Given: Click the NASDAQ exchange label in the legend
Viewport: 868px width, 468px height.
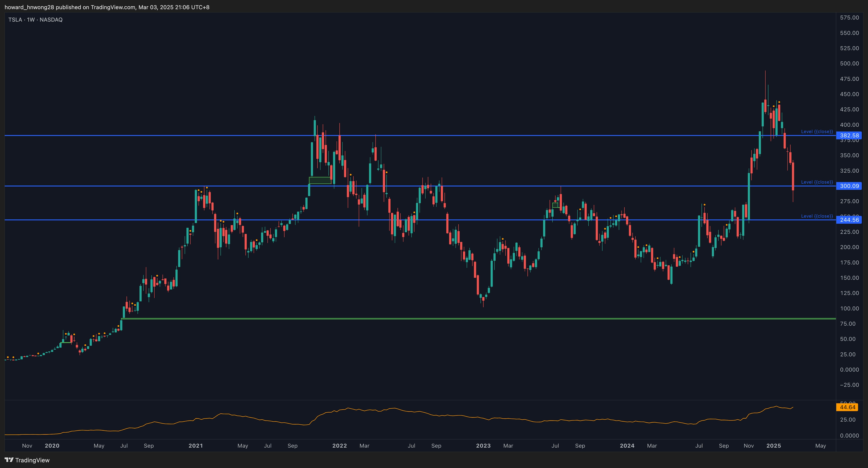Looking at the screenshot, I should click(51, 19).
